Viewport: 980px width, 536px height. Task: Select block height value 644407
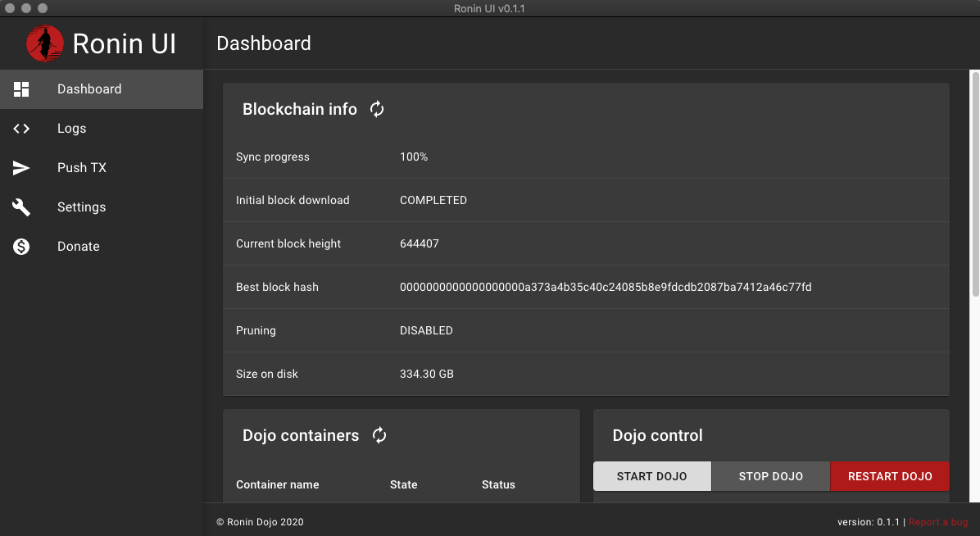pos(420,243)
